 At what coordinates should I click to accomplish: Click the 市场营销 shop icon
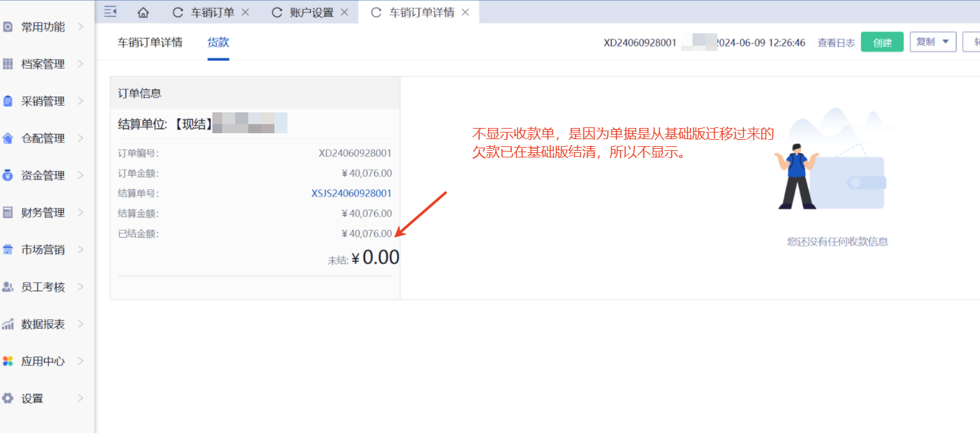tap(8, 249)
